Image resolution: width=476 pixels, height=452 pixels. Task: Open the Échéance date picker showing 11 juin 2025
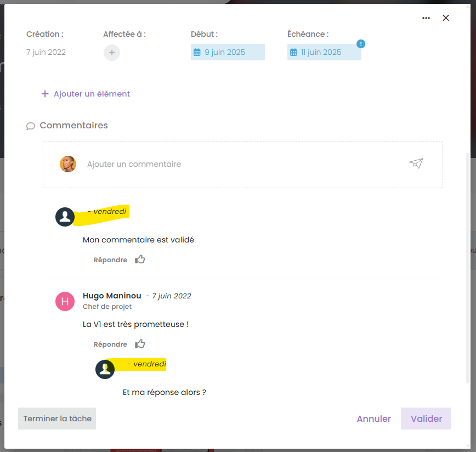pyautogui.click(x=324, y=53)
